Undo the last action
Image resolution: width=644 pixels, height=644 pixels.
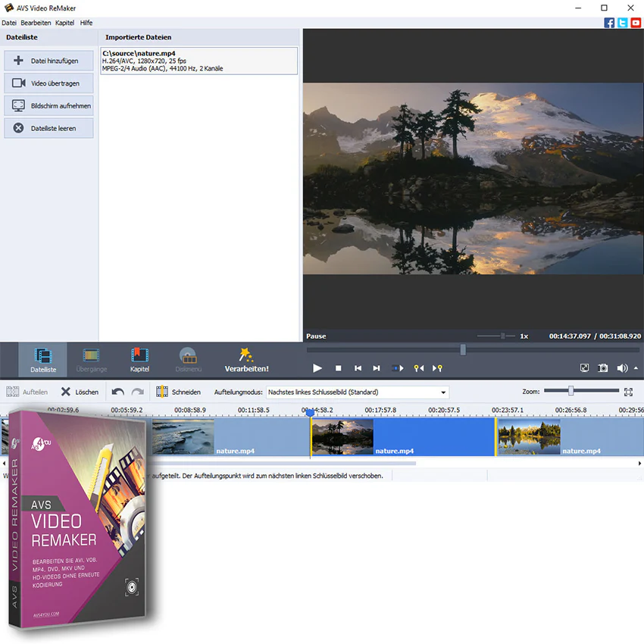[x=118, y=392]
